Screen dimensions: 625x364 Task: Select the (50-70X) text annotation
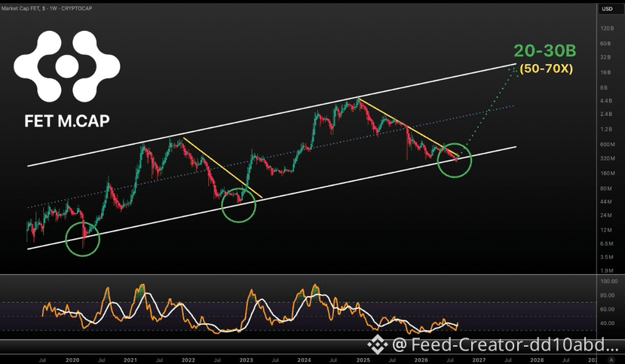point(546,69)
